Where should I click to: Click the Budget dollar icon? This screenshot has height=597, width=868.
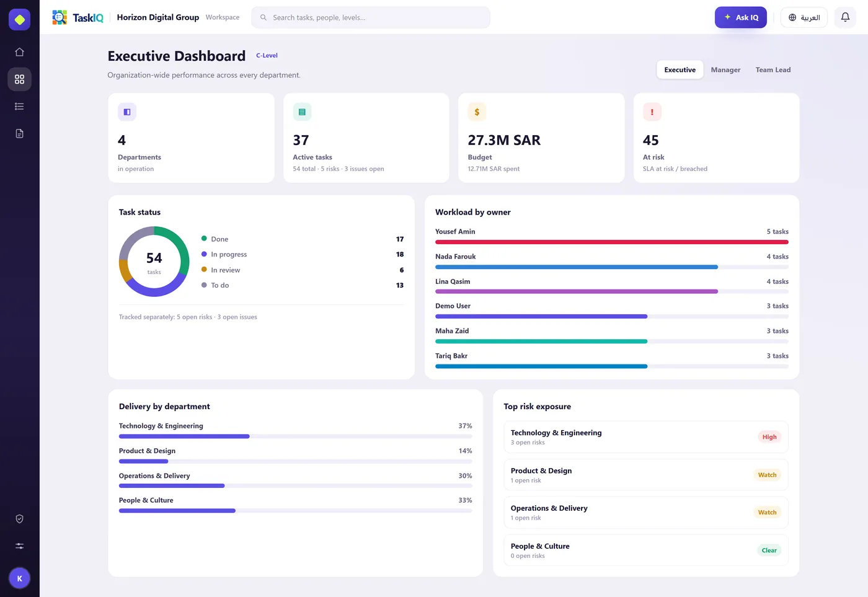(477, 112)
